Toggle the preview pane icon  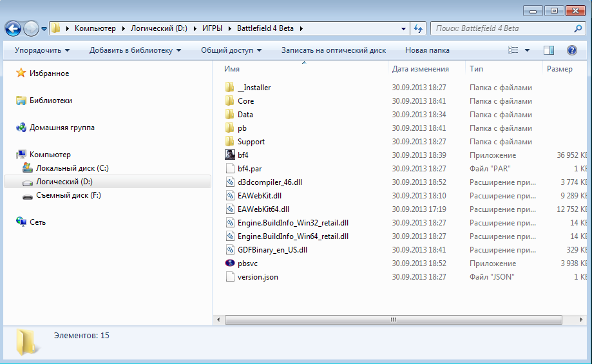coord(549,50)
